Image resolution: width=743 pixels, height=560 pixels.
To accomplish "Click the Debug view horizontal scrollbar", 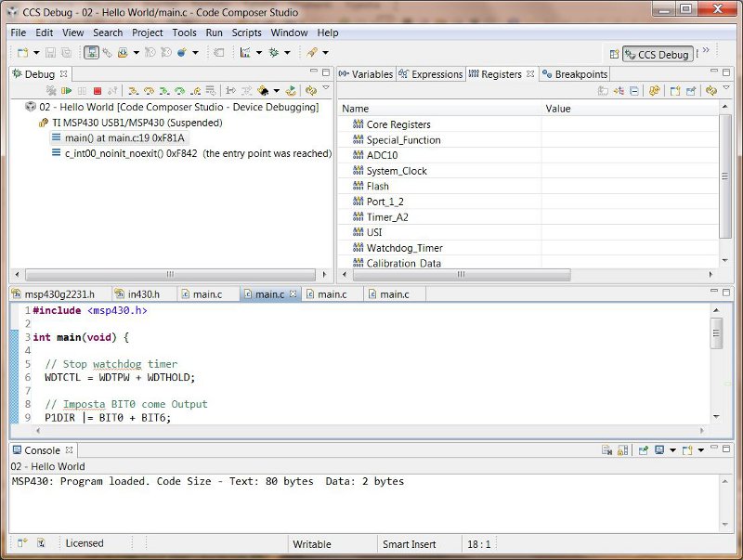I will (x=170, y=274).
